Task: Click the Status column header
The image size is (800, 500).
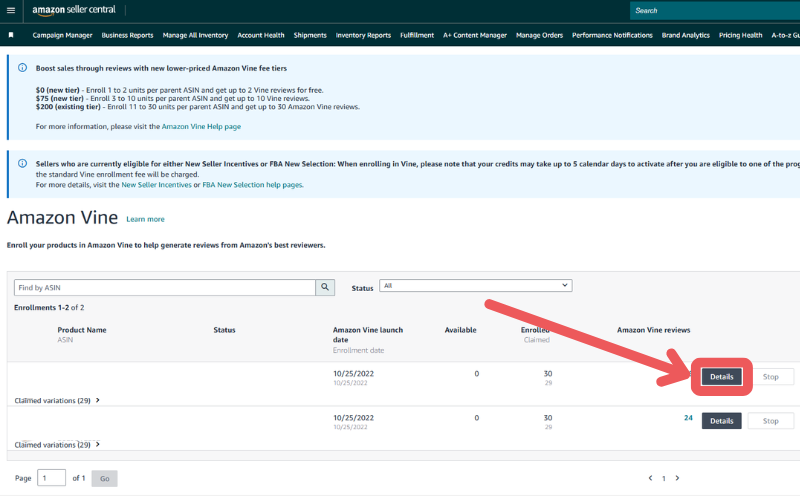Action: coord(224,330)
